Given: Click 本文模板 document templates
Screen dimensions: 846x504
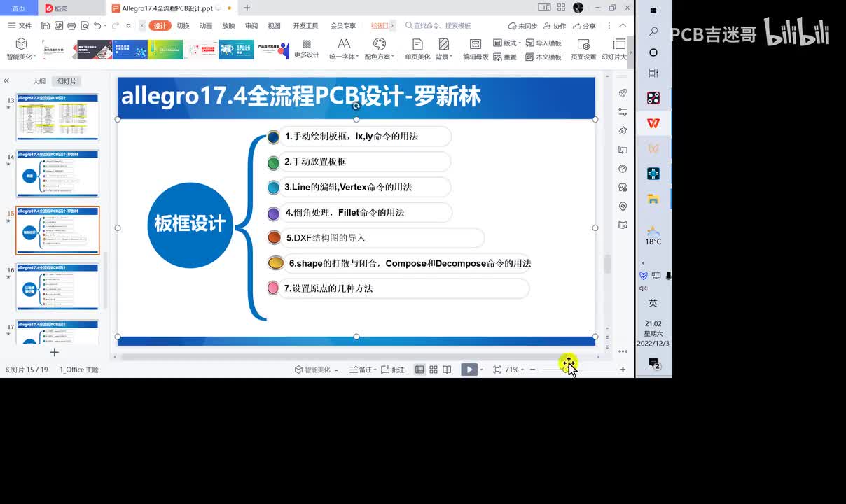Looking at the screenshot, I should point(543,57).
